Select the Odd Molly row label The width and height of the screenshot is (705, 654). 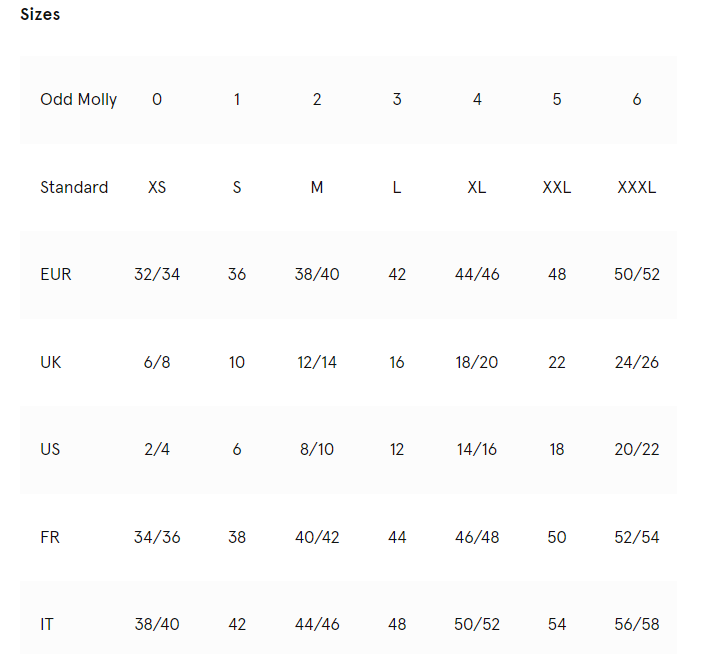79,99
